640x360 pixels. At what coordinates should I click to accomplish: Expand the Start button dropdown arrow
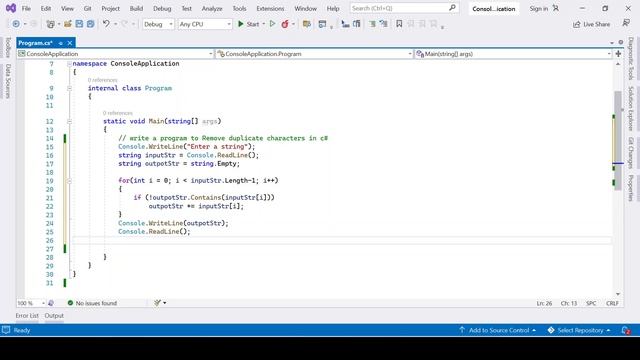pos(264,24)
